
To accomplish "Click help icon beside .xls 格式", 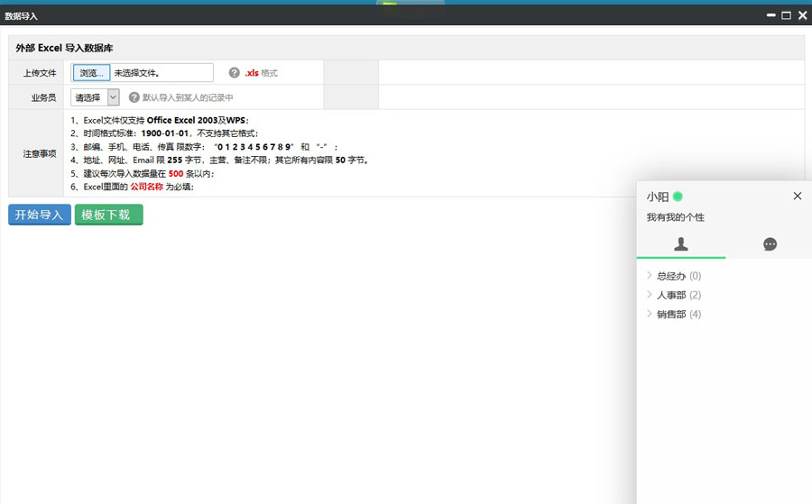I will [235, 73].
